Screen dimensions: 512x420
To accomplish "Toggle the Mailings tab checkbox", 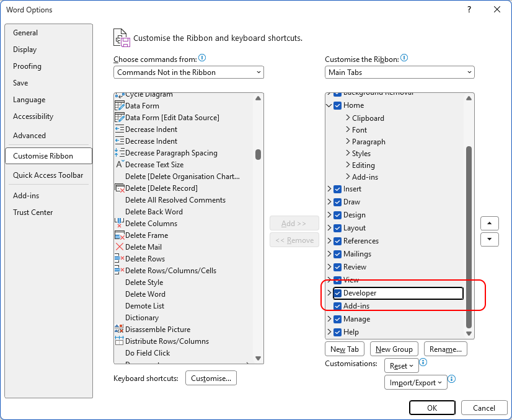I will [338, 254].
